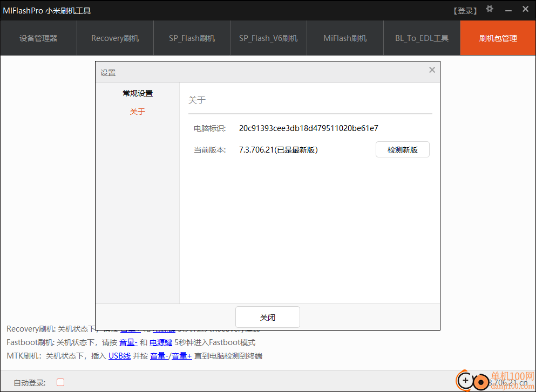This screenshot has height=392, width=536.
Task: Switch to the 设备管理器 tab
Action: tap(39, 38)
